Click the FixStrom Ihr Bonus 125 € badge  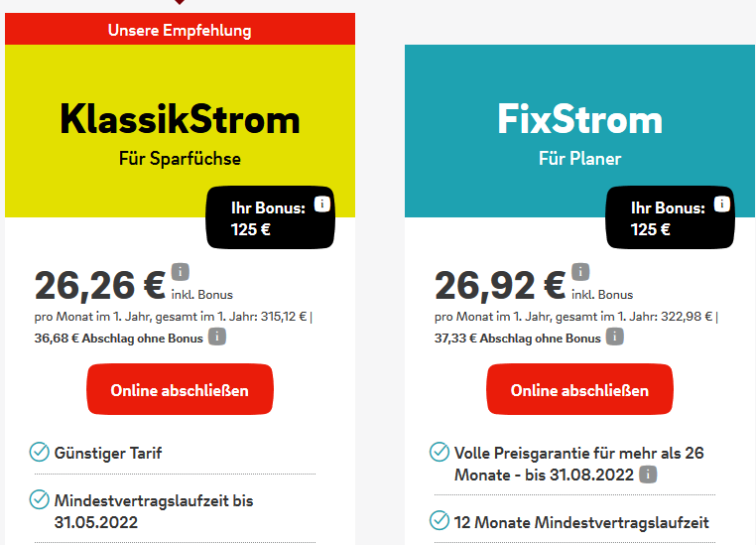coord(670,217)
